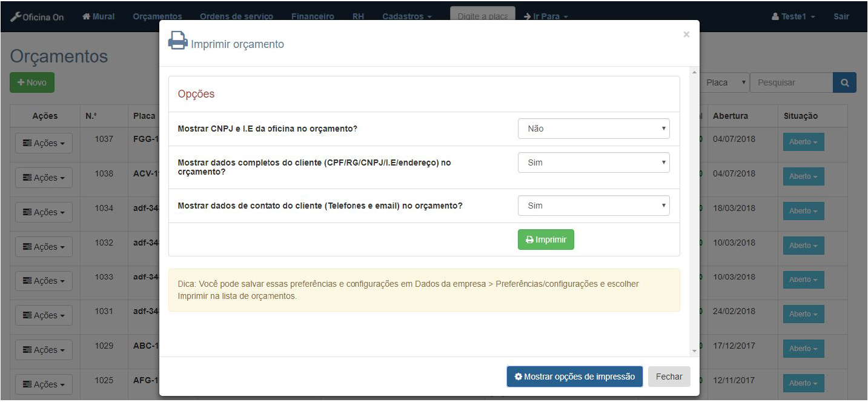Change Aberto status for the 04/07/2018 row
This screenshot has height=402, width=868.
[x=803, y=142]
